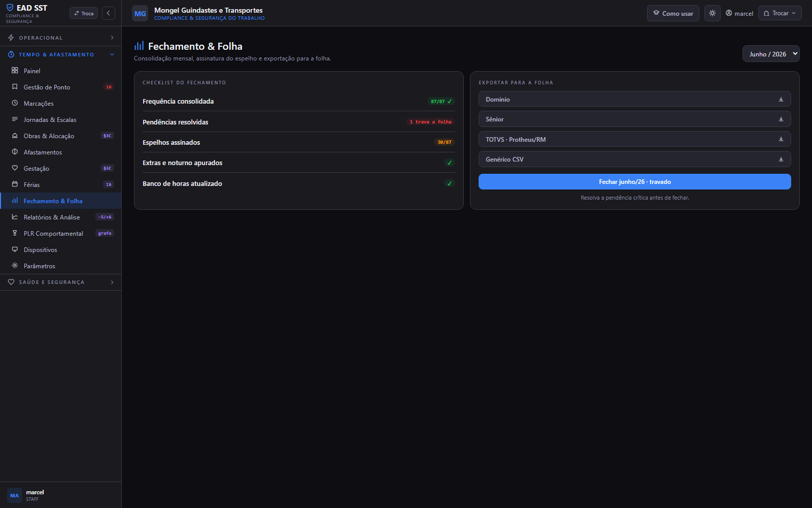Click the 87/87 frequency badge
Image resolution: width=812 pixels, height=508 pixels.
tap(441, 102)
